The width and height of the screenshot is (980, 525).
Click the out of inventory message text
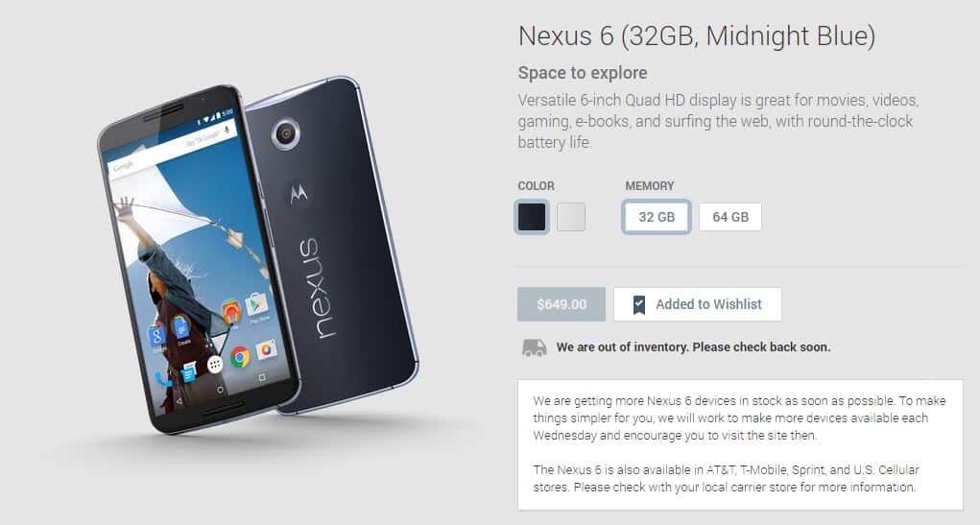point(693,346)
